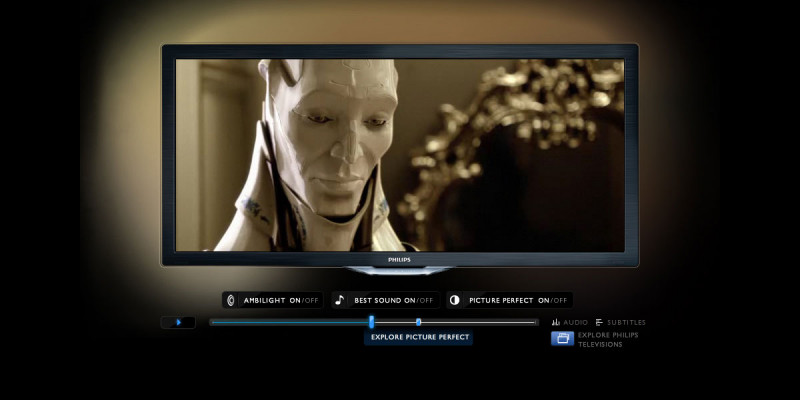This screenshot has width=800, height=400.
Task: Open the Explore Philips Televisions link
Action: coord(608,340)
